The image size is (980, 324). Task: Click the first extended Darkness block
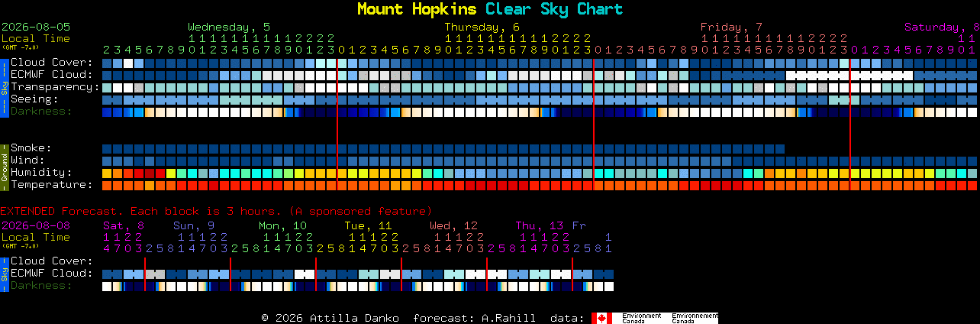click(107, 287)
